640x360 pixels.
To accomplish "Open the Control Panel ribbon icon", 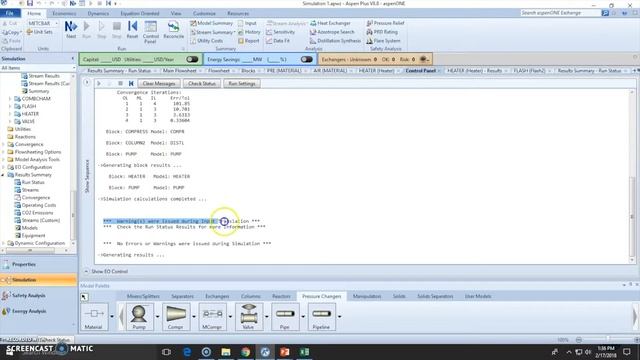I will click(151, 32).
